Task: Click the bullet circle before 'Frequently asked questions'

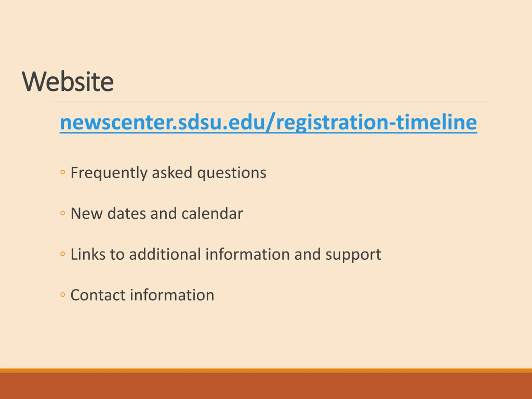Action: tap(63, 172)
